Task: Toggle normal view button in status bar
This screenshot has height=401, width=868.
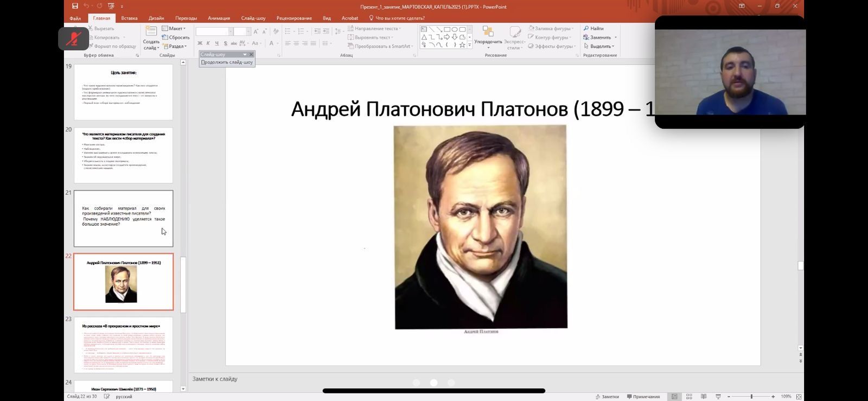Action: tap(674, 397)
